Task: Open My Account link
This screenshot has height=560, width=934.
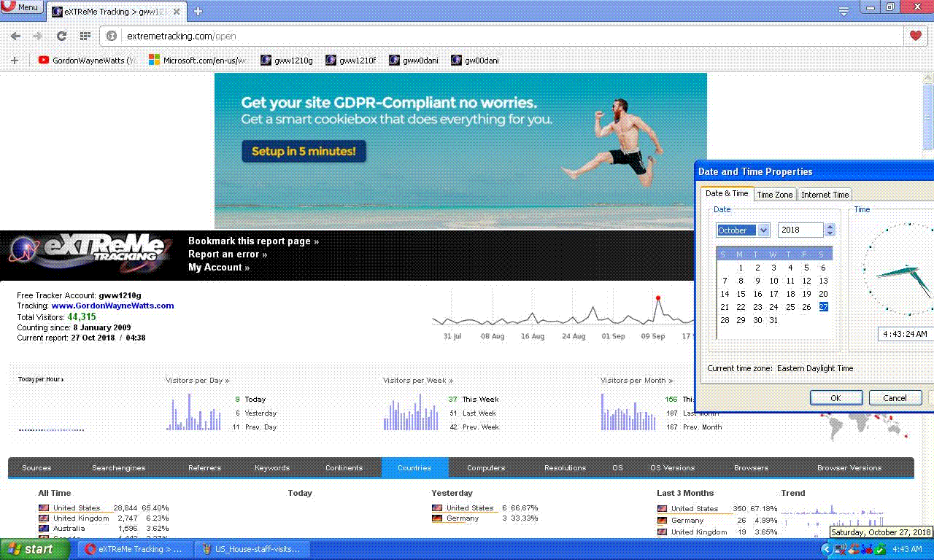Action: [x=219, y=268]
